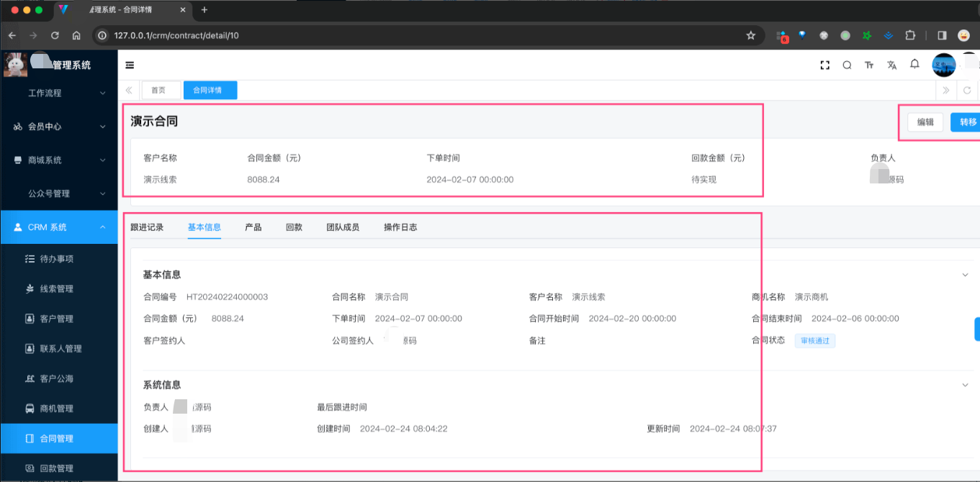Open a new browser tab with plus
Viewport: 980px width, 482px height.
(204, 10)
